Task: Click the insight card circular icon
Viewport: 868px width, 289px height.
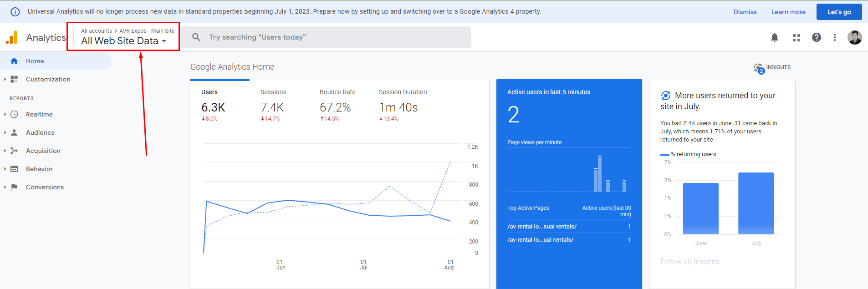Action: click(x=666, y=96)
